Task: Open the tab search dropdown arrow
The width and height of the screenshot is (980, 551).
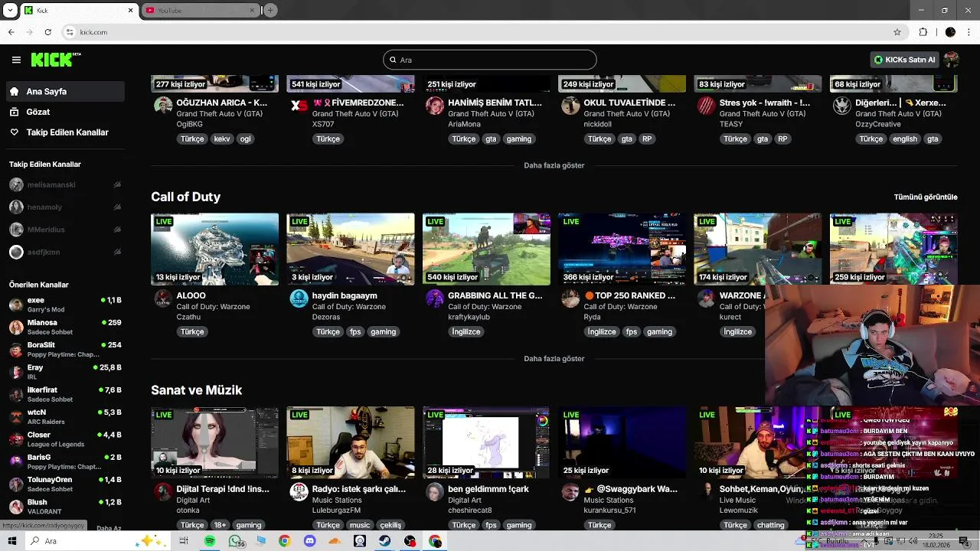Action: (10, 10)
